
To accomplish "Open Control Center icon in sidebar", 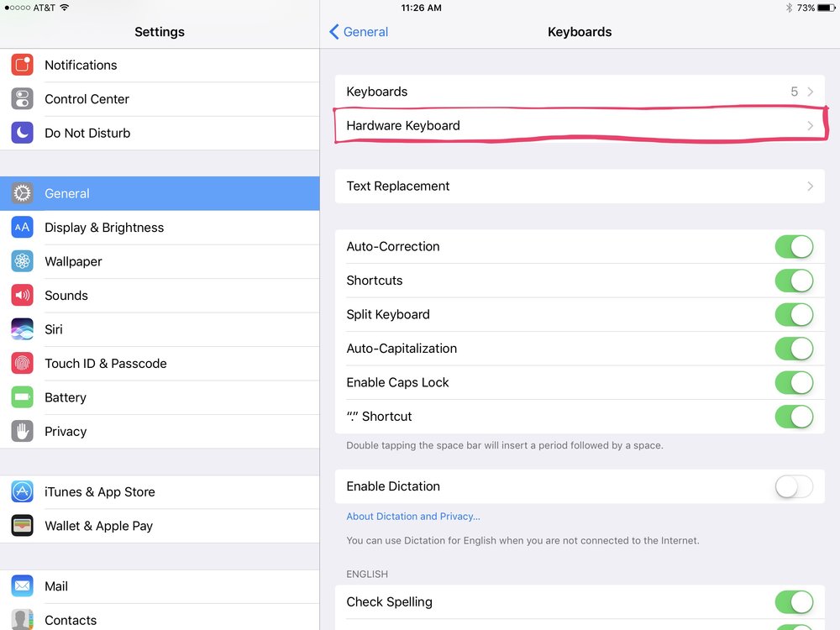I will [23, 99].
